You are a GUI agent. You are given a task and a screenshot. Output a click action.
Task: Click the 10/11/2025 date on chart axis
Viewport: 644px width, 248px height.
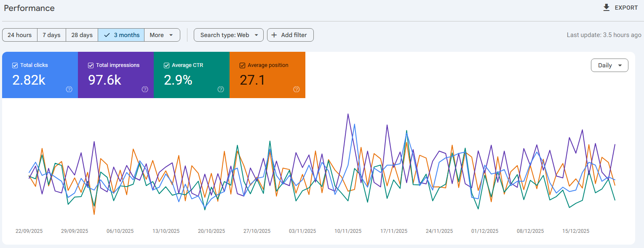[x=348, y=231]
